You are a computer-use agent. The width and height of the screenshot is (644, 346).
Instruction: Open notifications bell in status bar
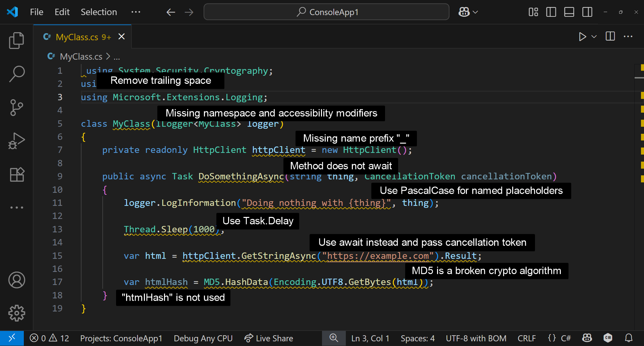(629, 338)
